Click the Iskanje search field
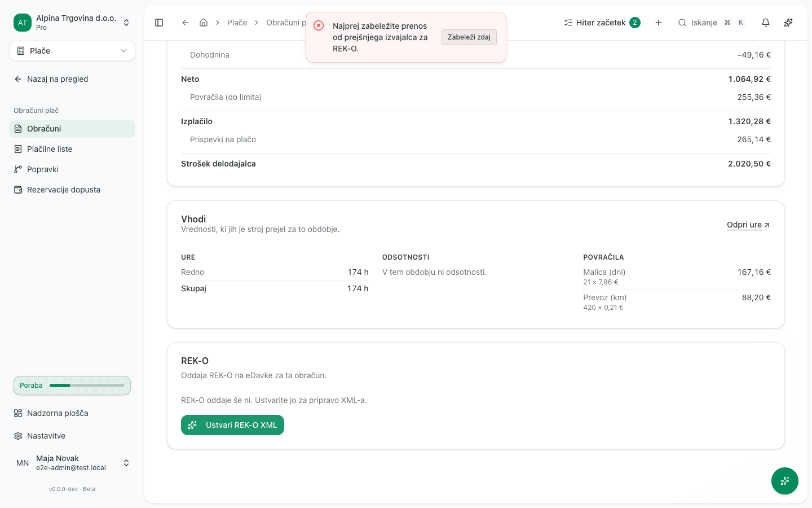This screenshot has width=812, height=508. (x=712, y=23)
